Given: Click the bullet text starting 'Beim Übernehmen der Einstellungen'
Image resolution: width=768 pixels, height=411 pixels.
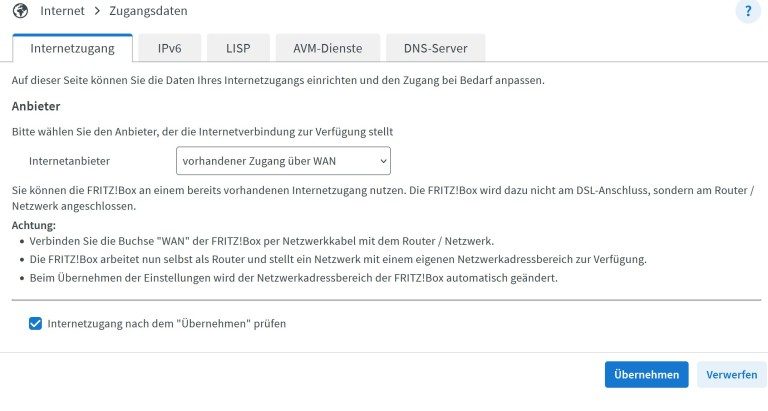Looking at the screenshot, I should tap(293, 278).
